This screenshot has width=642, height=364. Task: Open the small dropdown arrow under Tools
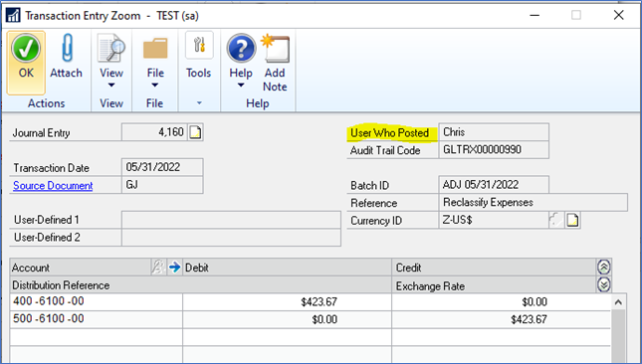(x=199, y=102)
